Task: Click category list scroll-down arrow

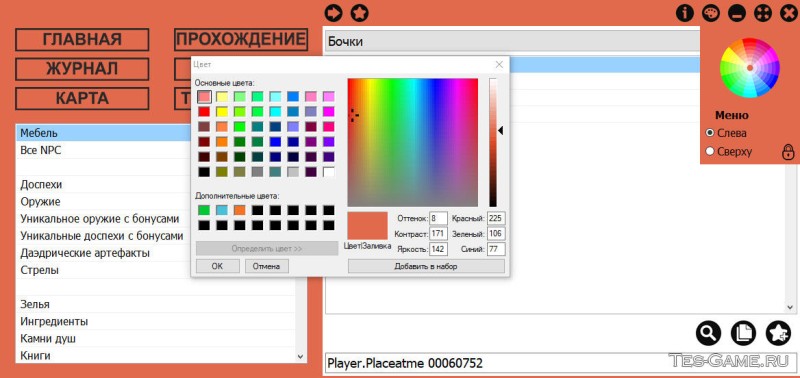Action: (301, 357)
